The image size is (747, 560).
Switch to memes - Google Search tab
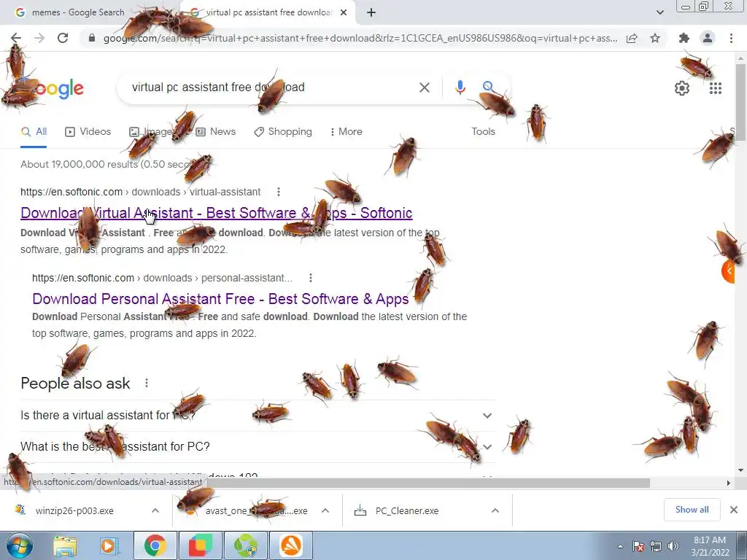[79, 12]
